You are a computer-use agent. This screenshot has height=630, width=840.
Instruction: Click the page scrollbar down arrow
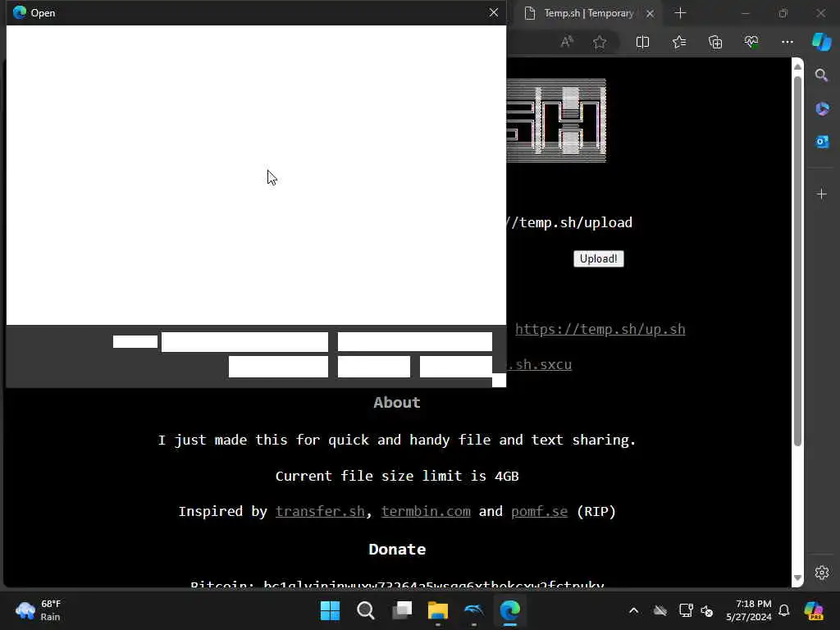pyautogui.click(x=797, y=578)
